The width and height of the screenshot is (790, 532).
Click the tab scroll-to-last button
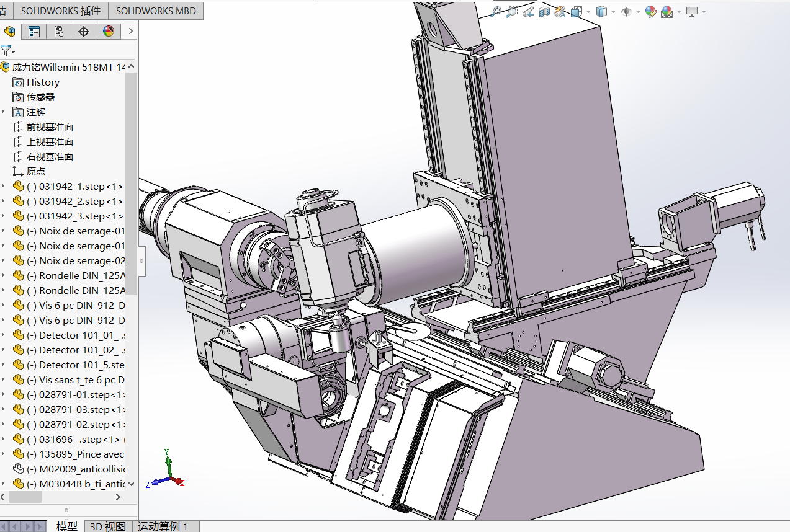pyautogui.click(x=40, y=526)
